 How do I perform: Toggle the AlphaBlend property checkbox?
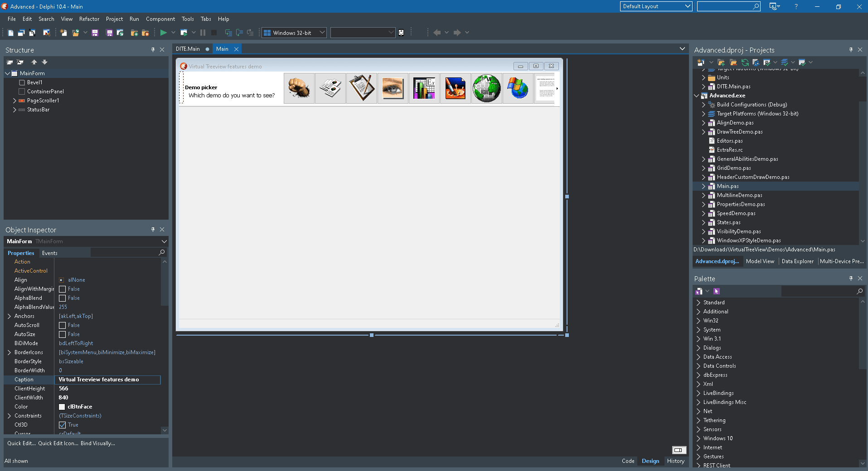click(63, 298)
